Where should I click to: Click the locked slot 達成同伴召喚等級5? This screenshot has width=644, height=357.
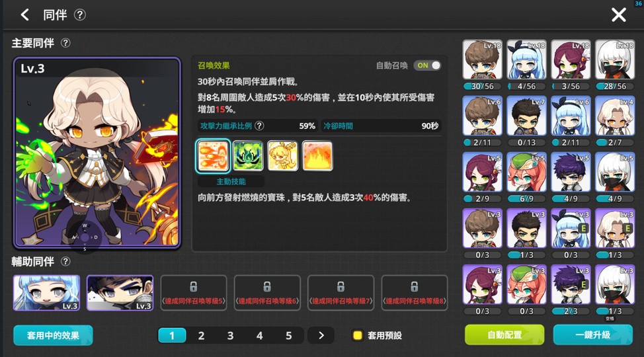194,293
